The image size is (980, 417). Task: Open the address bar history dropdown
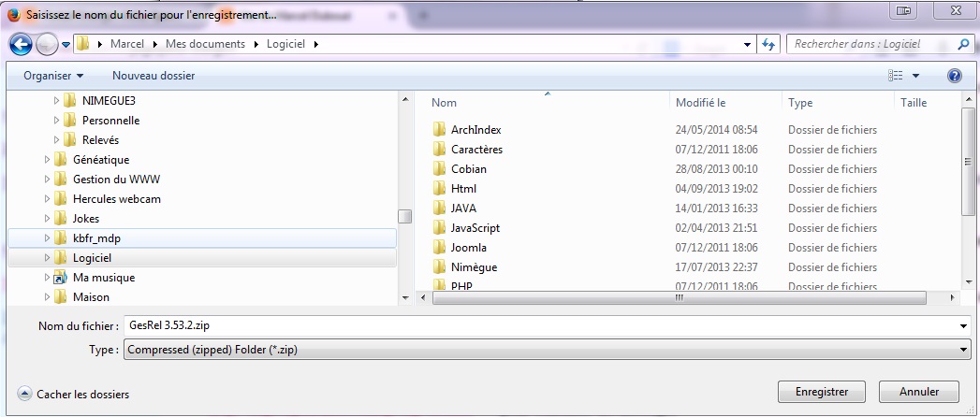[x=747, y=45]
